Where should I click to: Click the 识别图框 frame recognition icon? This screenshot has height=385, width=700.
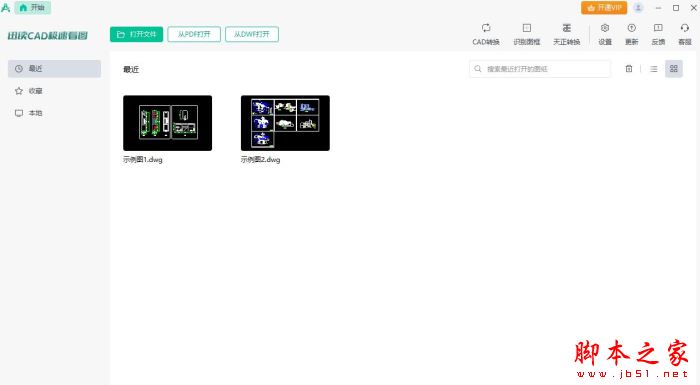click(x=527, y=34)
